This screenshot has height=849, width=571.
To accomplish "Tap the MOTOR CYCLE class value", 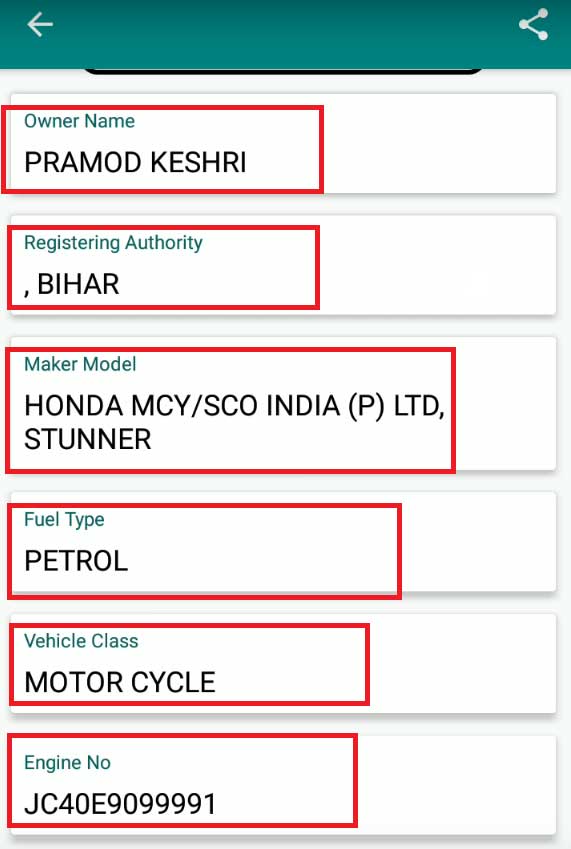I will click(x=120, y=682).
